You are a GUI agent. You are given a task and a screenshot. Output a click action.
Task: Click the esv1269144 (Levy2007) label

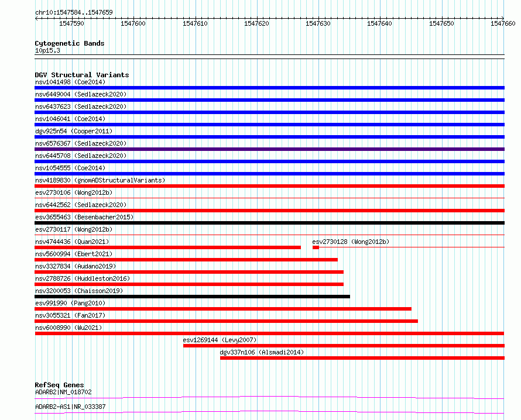pos(220,340)
